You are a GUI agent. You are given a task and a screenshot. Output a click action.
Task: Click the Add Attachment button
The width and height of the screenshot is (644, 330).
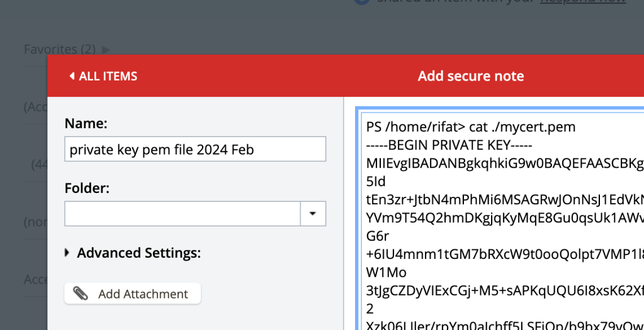tap(133, 294)
